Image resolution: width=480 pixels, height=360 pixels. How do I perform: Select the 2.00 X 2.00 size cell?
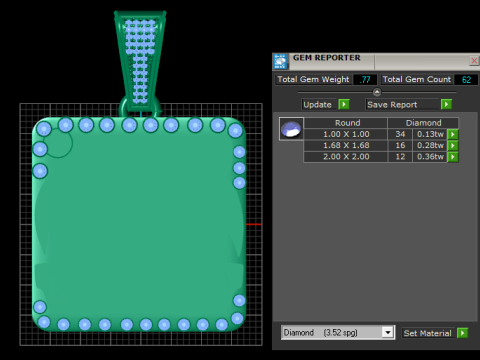coord(346,157)
